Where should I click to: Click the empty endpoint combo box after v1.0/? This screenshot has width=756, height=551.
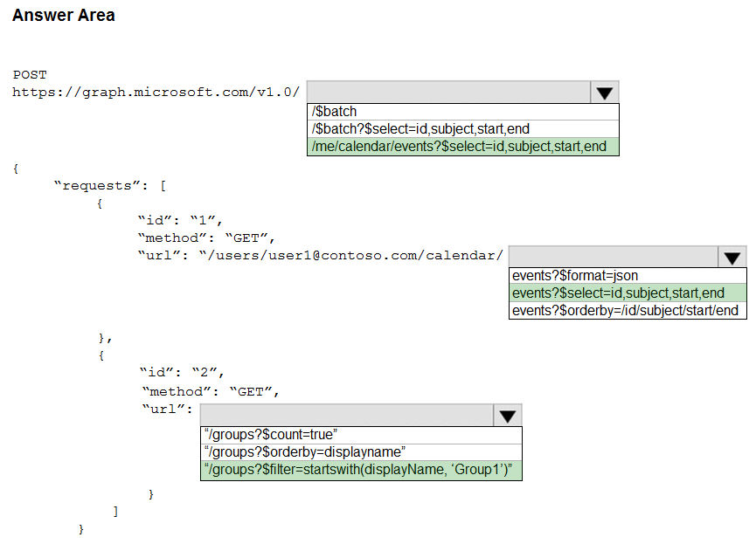pos(448,93)
